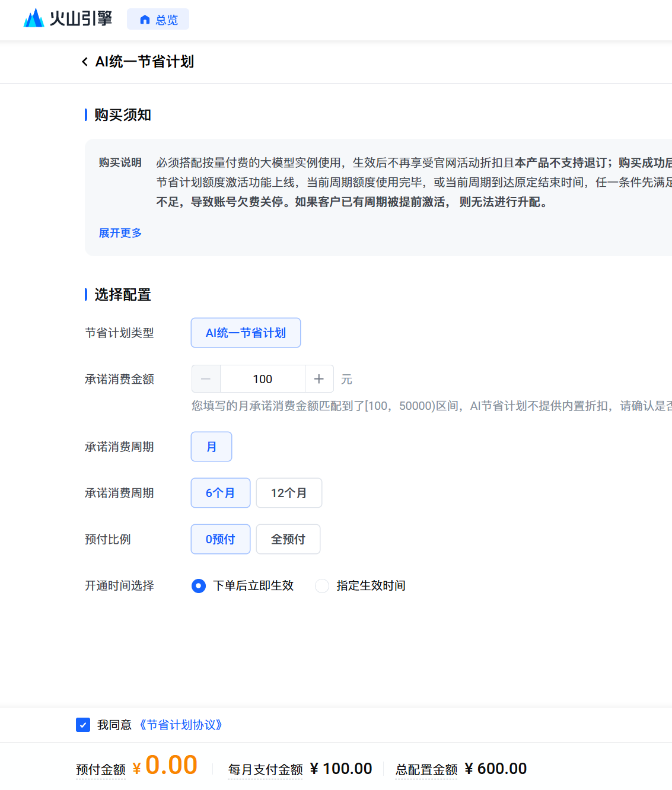
Task: Click the 每月支付金额 label
Action: [x=265, y=770]
